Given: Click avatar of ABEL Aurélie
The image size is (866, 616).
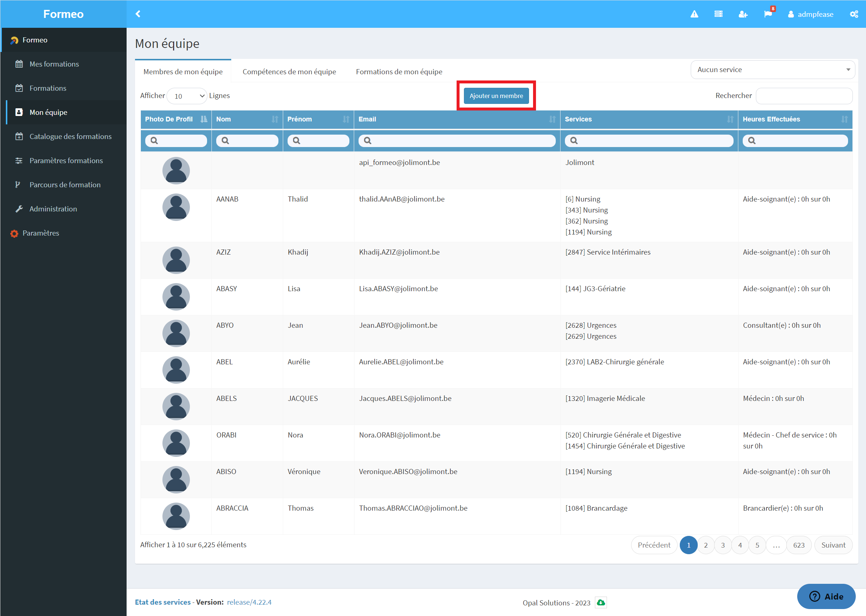Looking at the screenshot, I should (176, 370).
